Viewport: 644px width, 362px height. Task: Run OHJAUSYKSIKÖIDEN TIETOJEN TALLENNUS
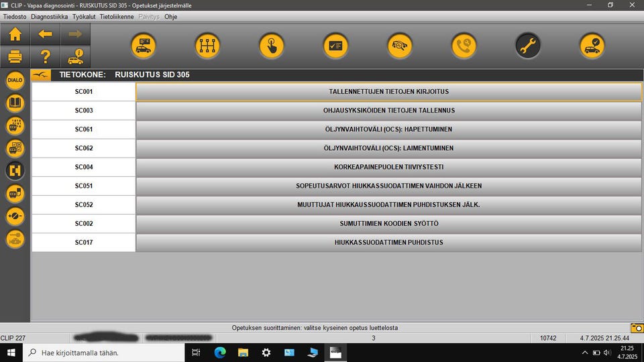click(388, 111)
